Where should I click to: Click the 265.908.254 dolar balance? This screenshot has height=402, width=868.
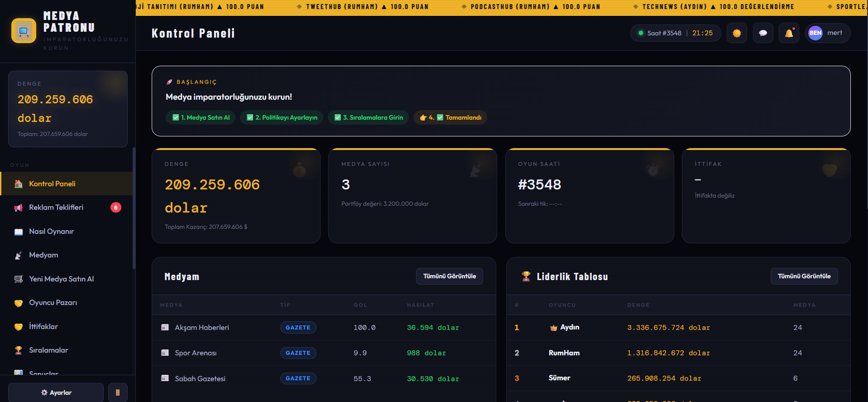pyautogui.click(x=664, y=378)
